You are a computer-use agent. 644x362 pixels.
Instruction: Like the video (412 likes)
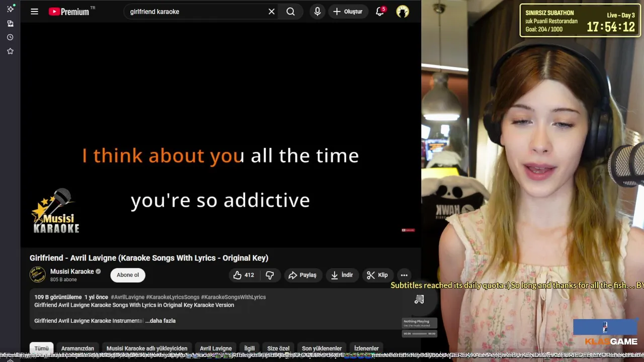point(244,275)
